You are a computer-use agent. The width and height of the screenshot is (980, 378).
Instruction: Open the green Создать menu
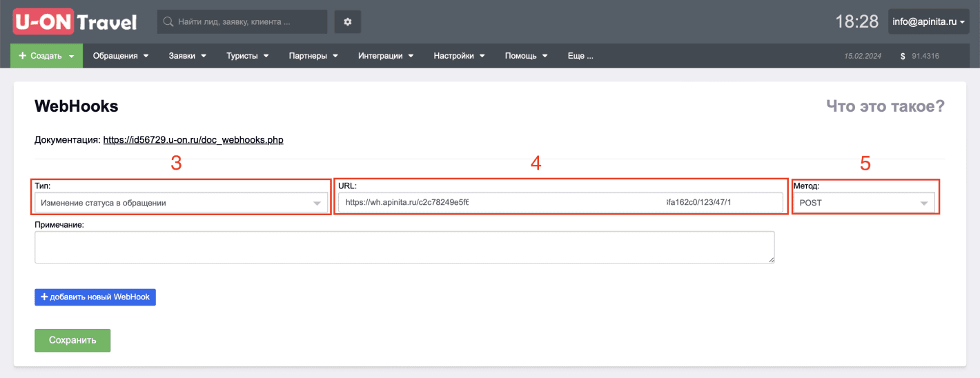(46, 56)
